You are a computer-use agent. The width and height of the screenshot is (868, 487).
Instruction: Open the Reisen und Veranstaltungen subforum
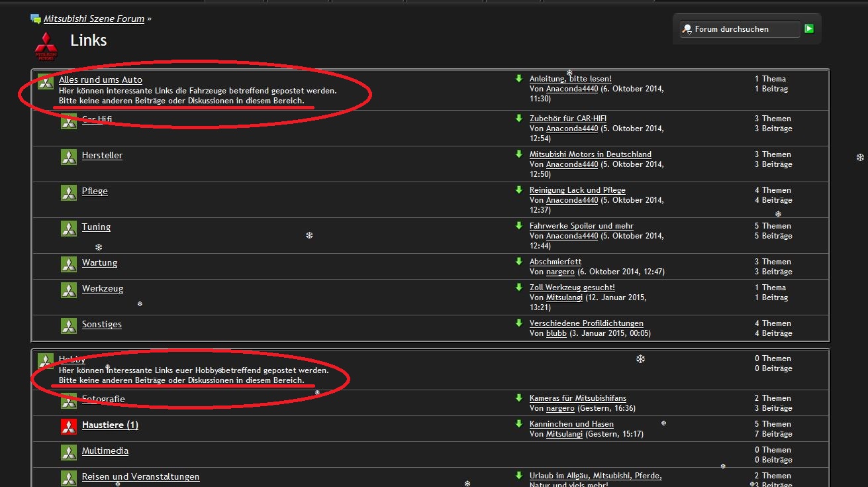coord(140,476)
